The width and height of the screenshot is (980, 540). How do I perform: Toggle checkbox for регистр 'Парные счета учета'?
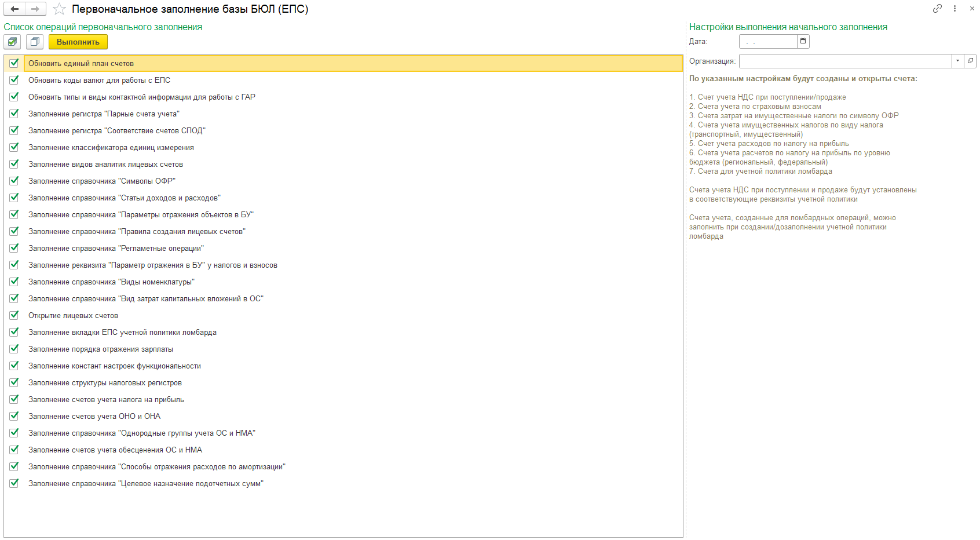point(14,114)
